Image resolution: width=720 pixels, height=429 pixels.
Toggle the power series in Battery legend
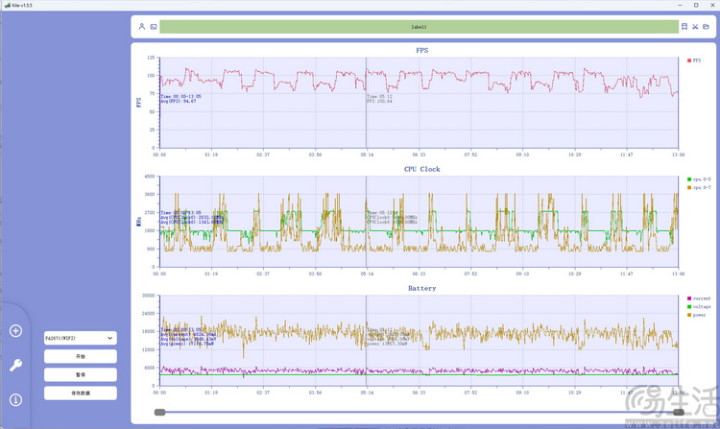pos(697,315)
